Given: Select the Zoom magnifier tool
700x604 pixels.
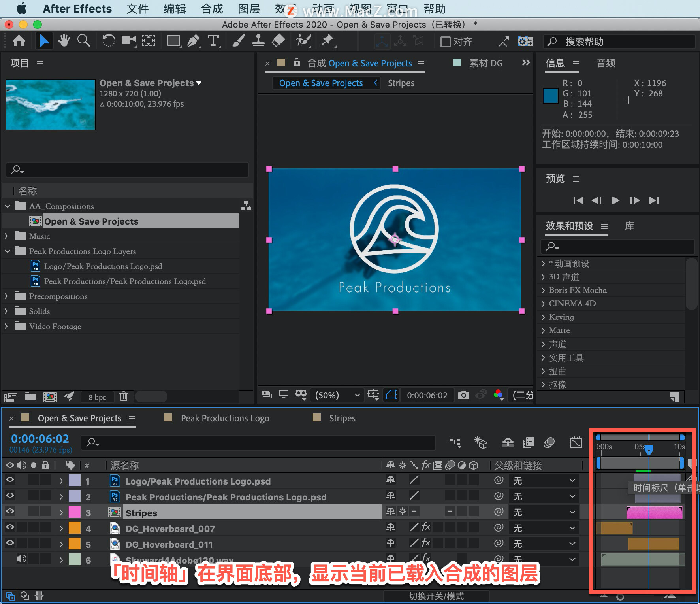Looking at the screenshot, I should click(83, 41).
